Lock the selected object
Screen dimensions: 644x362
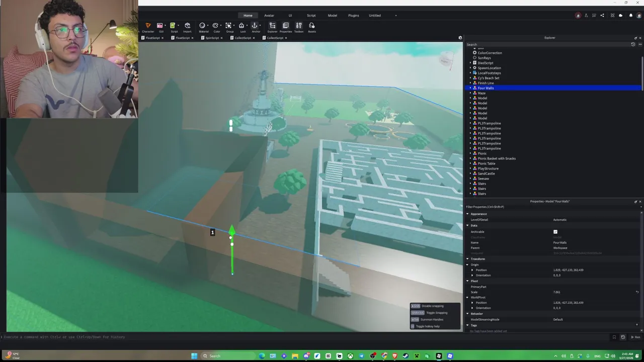coord(243,27)
